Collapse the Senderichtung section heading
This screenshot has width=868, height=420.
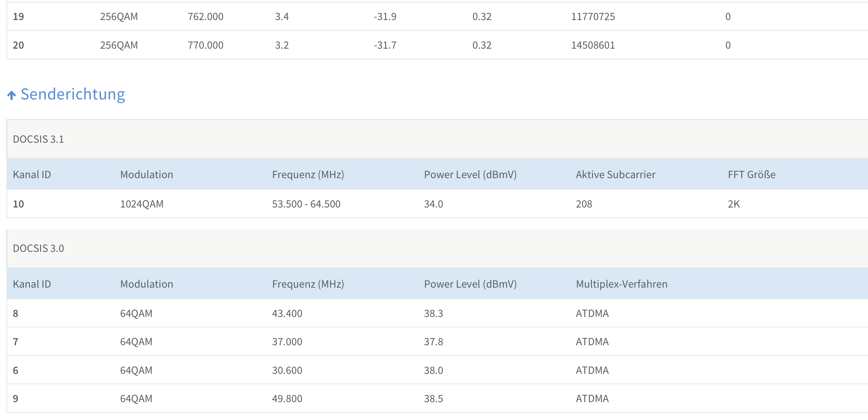click(73, 94)
